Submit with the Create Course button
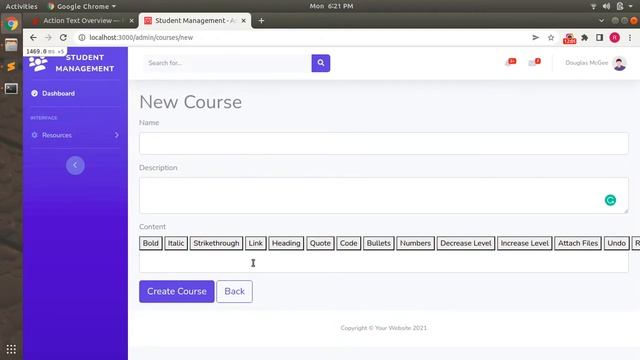The image size is (640, 360). (x=177, y=291)
